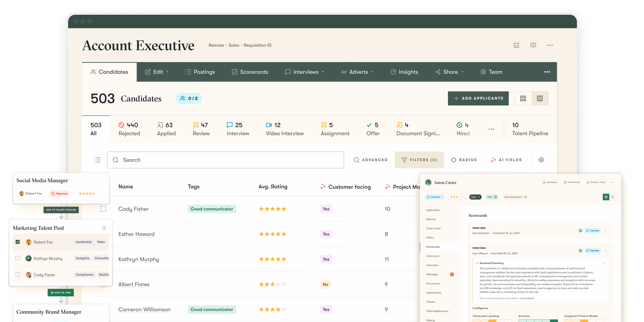Check Kathryn Murphy in Marketing Talent Pool

(17, 258)
